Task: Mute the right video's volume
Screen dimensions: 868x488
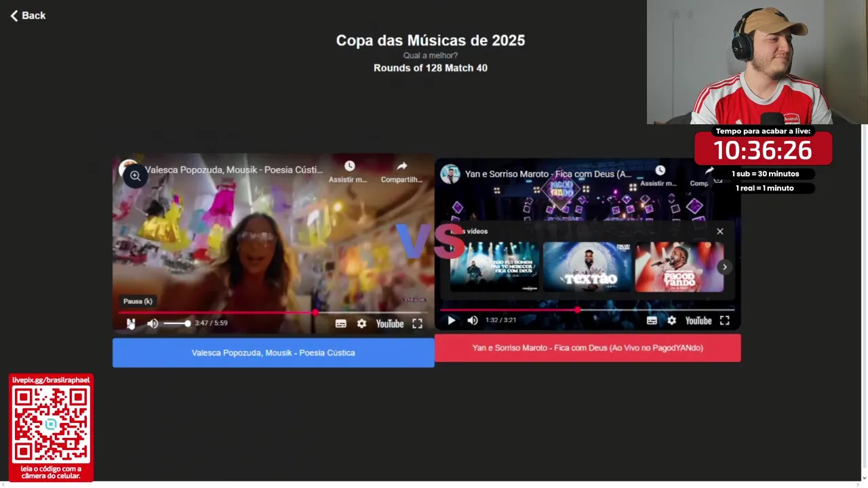Action: (473, 321)
